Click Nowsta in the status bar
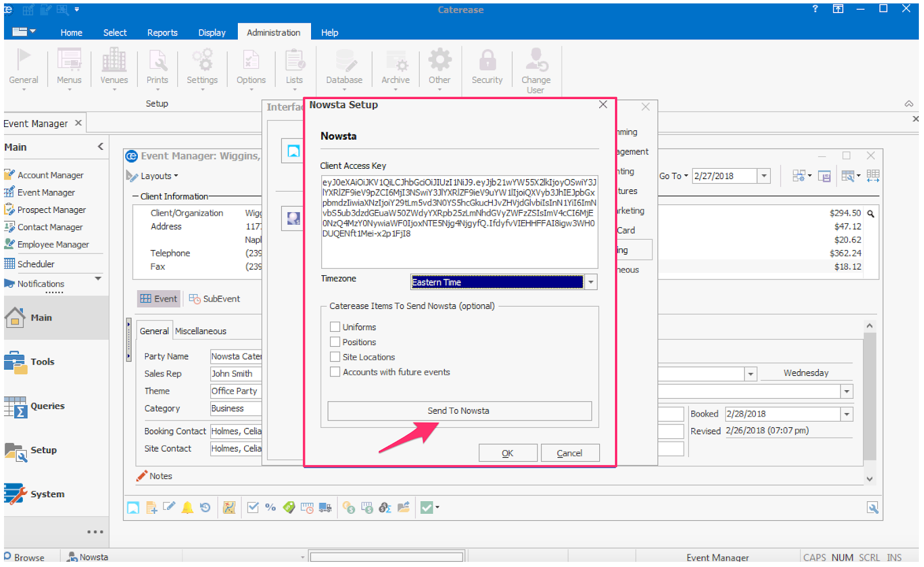The height and width of the screenshot is (567, 924). pos(88,557)
